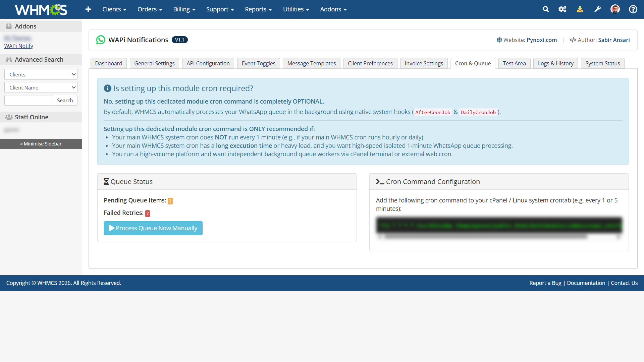Open the wrench configuration icon

tap(597, 9)
